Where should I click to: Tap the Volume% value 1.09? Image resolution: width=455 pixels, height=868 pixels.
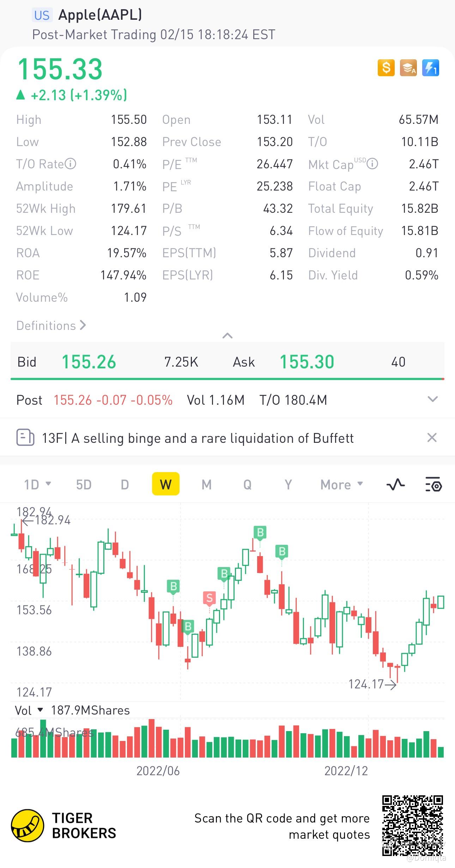(135, 297)
